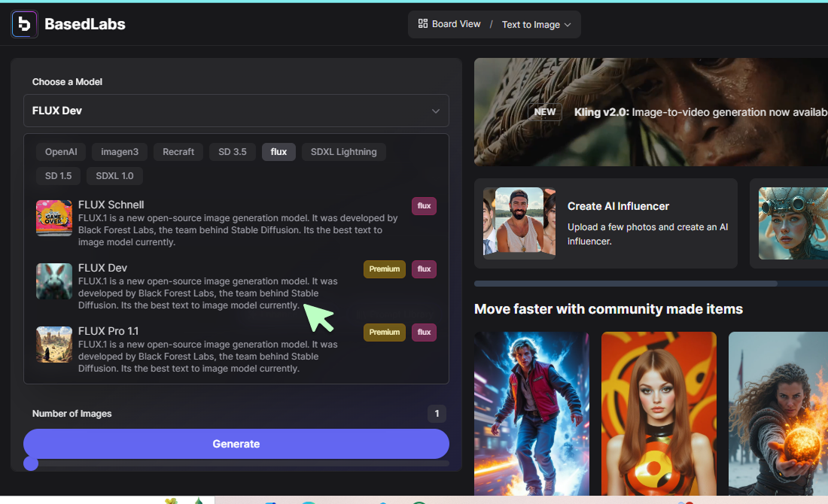Choose the FLUX Pro 1.1 model

click(108, 332)
